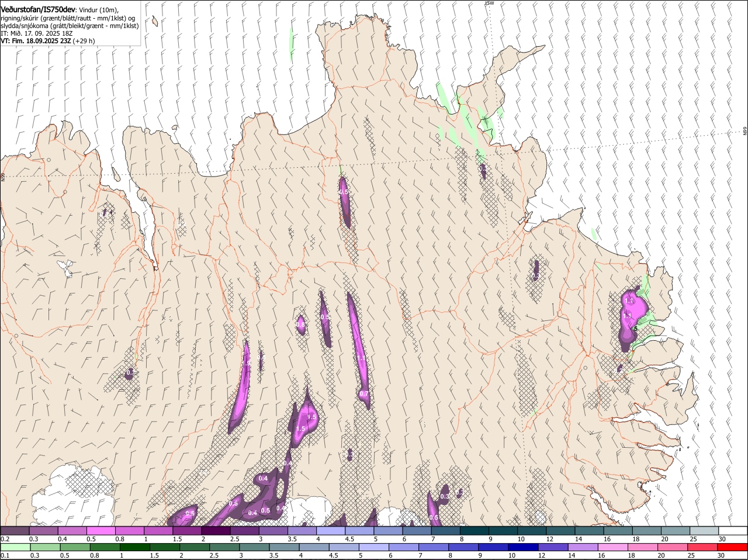Pick the 0.2 swatch in the snow legend
This screenshot has height=560, width=748.
point(15,530)
